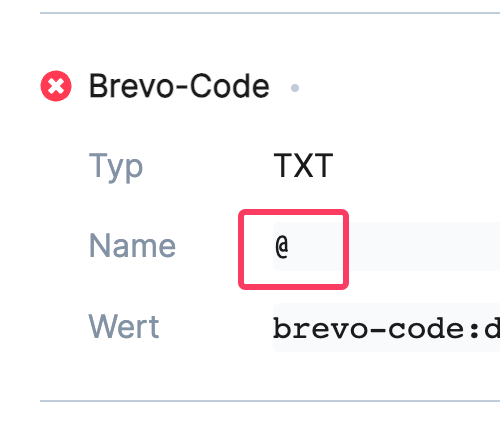Click the Typ row label

pyautogui.click(x=116, y=167)
